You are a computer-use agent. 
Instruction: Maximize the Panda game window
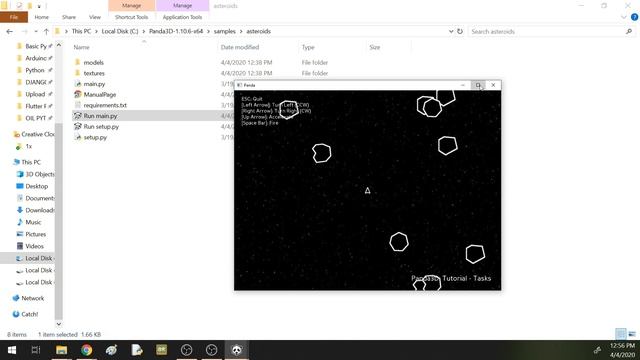pyautogui.click(x=478, y=85)
